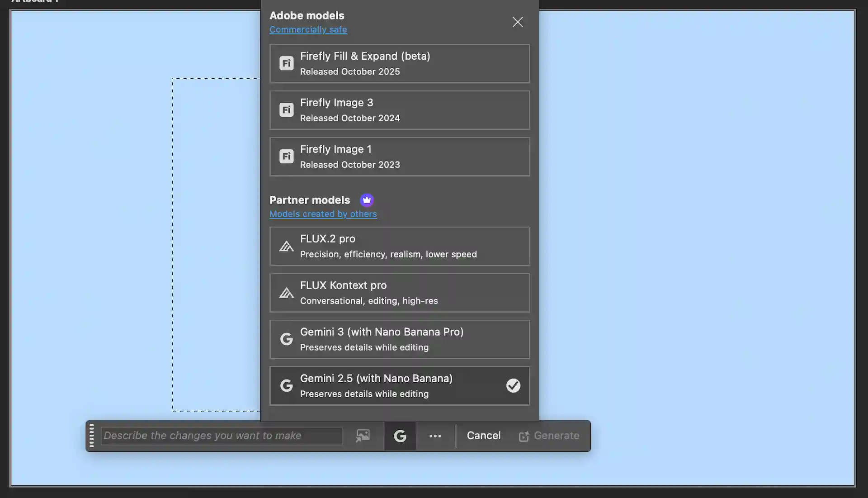Image resolution: width=868 pixels, height=498 pixels.
Task: Choose Gemini 3 instead of Gemini 2.5
Action: 399,339
